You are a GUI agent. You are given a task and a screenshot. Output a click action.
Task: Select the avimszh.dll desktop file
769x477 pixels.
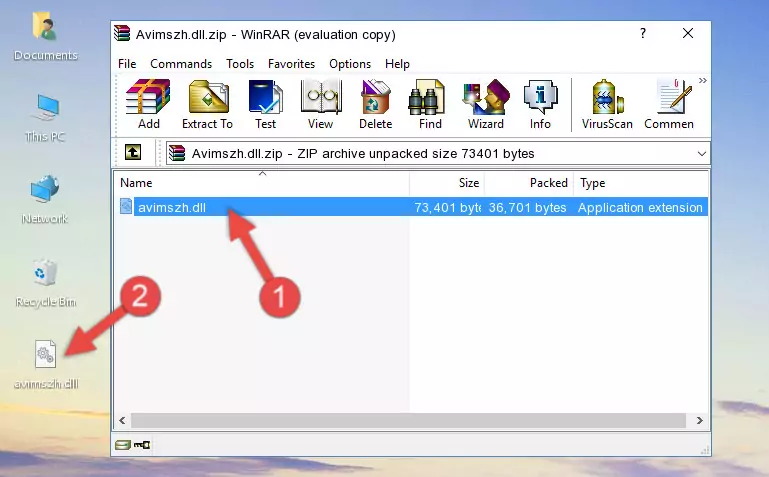click(46, 365)
